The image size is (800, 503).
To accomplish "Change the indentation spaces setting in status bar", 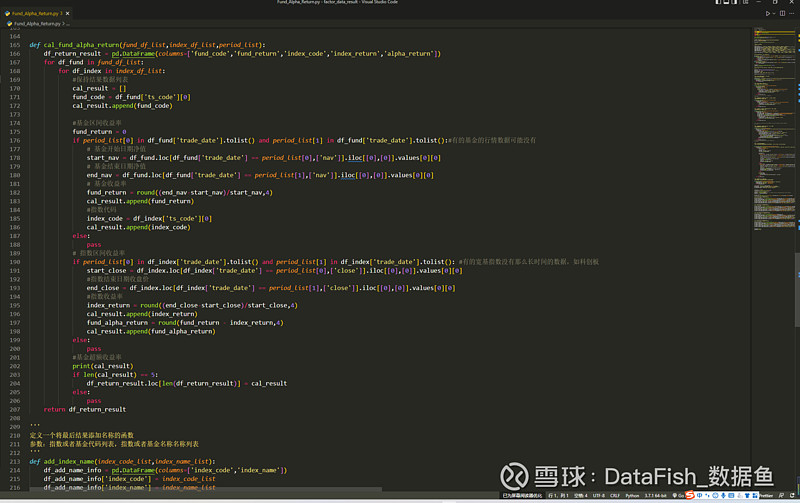I will tap(580, 495).
